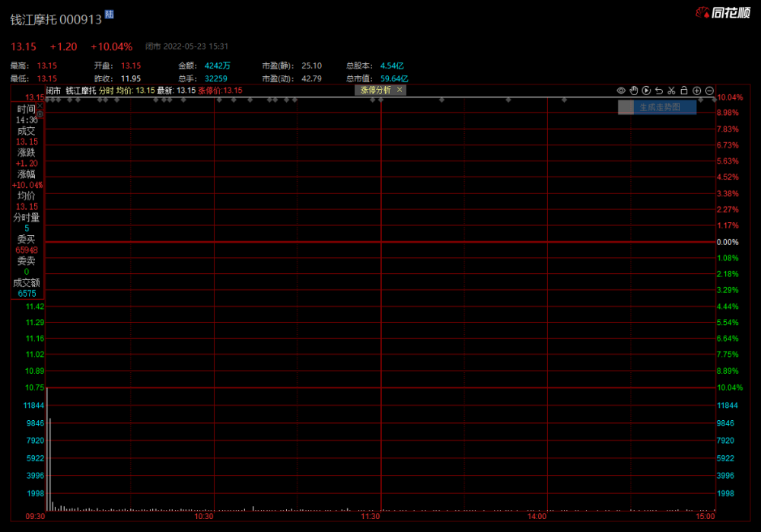Open info panel gear settings
Screen dimensions: 761x532
pos(40,114)
